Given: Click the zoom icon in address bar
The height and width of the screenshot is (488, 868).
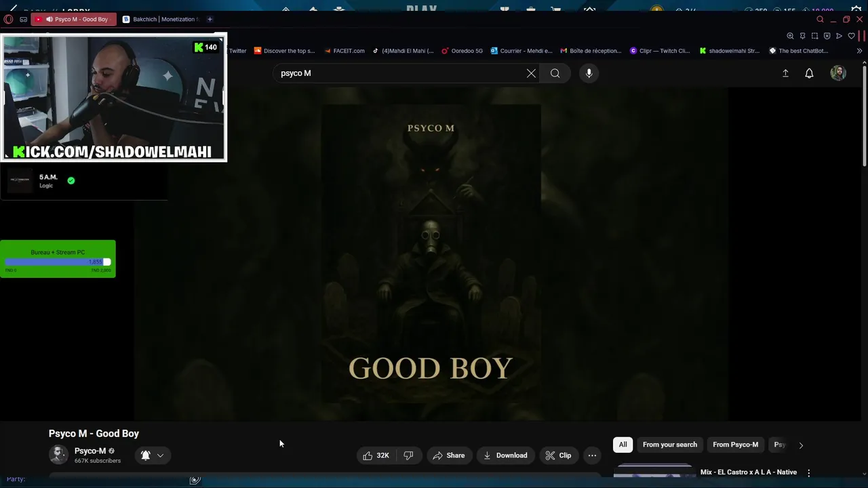Looking at the screenshot, I should tap(790, 36).
